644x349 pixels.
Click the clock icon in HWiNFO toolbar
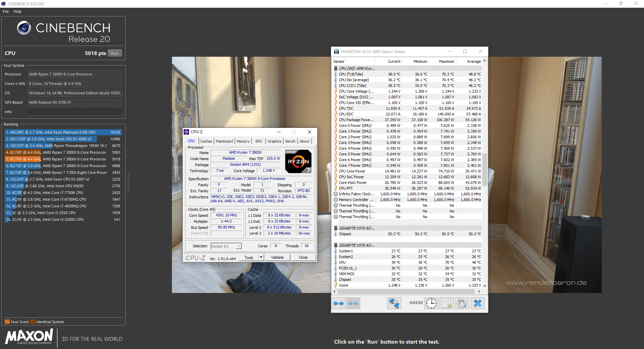431,303
